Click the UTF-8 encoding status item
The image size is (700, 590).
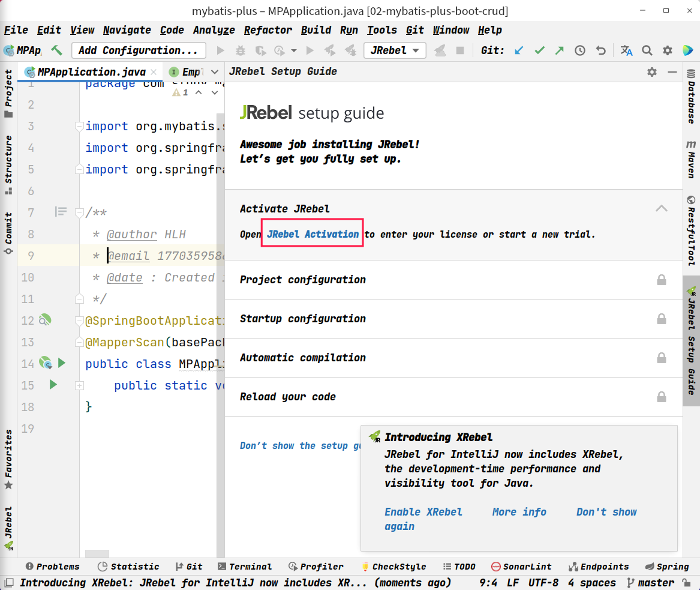coord(543,582)
